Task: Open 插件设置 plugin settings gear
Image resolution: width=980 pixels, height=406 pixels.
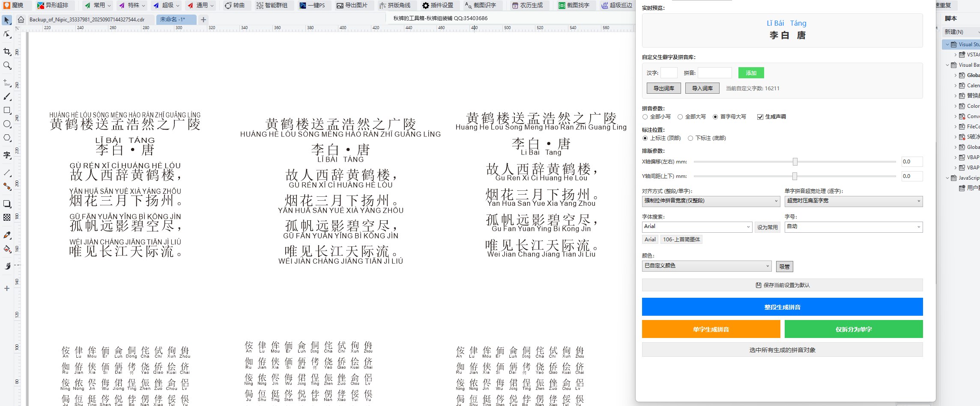Action: click(x=438, y=5)
